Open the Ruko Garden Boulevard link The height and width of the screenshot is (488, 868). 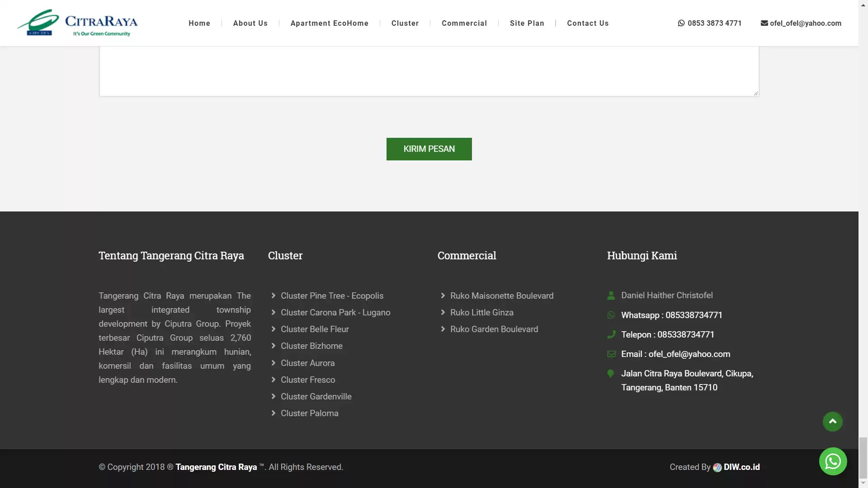click(x=494, y=329)
